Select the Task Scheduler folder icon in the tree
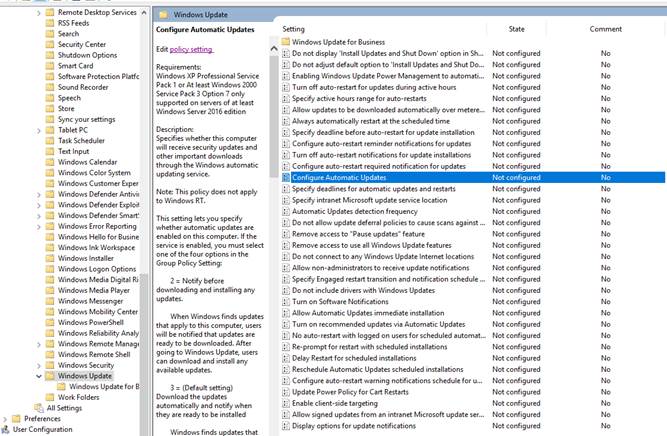Screen dimensions: 667x436 (x=50, y=141)
